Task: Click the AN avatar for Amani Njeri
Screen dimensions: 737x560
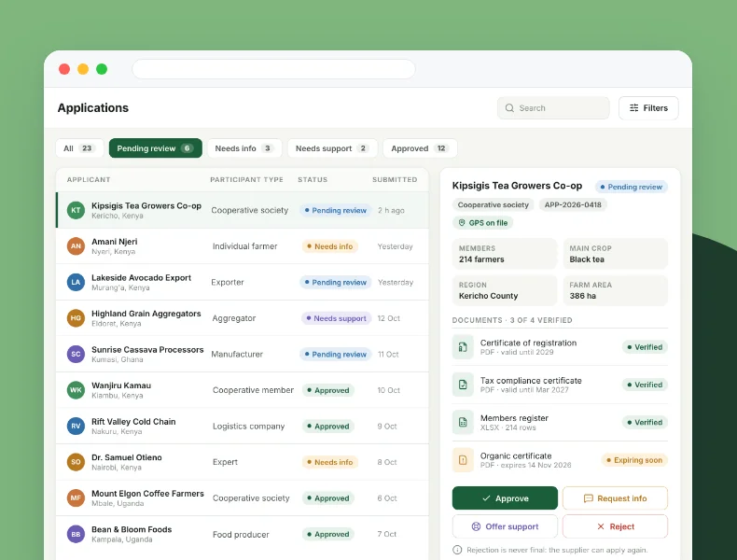Action: pos(76,245)
